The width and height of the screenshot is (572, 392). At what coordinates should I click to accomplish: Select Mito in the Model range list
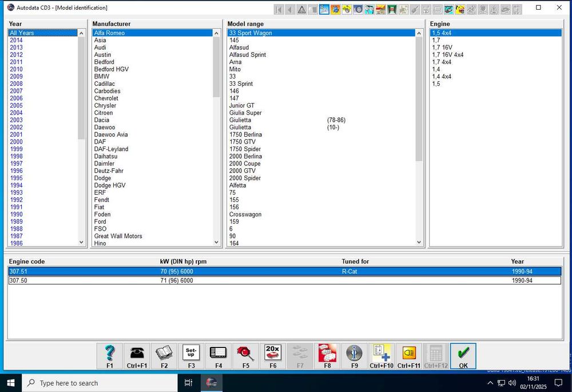[x=235, y=69]
